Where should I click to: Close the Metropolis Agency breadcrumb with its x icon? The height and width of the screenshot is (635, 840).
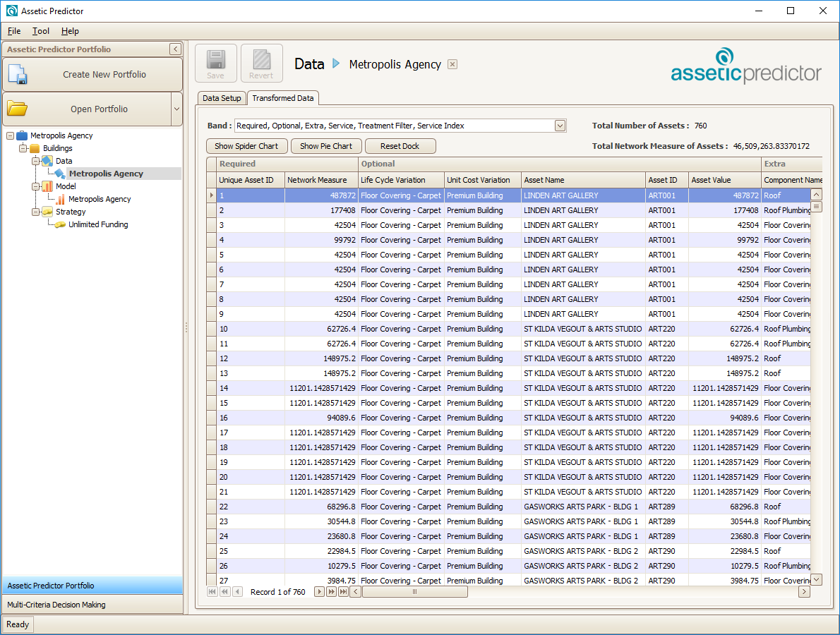(x=452, y=64)
